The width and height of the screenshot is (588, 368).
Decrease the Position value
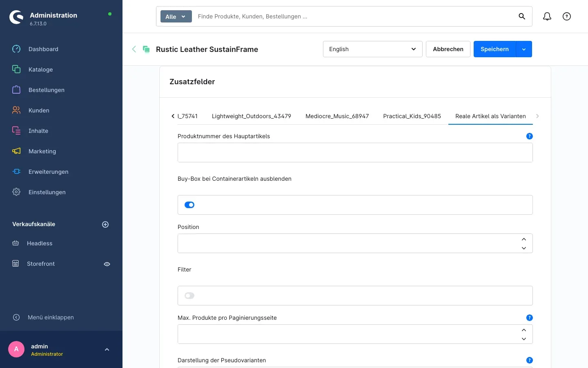coord(524,248)
